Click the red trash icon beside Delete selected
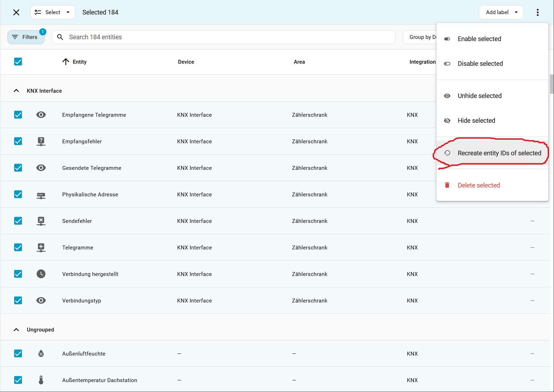Screen dimensions: 554x392 coord(447,185)
